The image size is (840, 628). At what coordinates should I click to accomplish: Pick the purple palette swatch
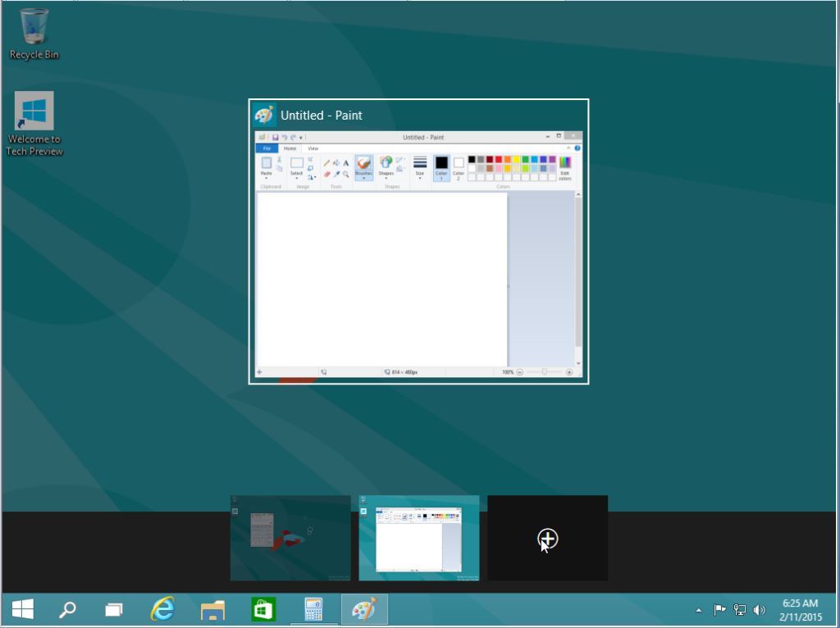pyautogui.click(x=552, y=160)
